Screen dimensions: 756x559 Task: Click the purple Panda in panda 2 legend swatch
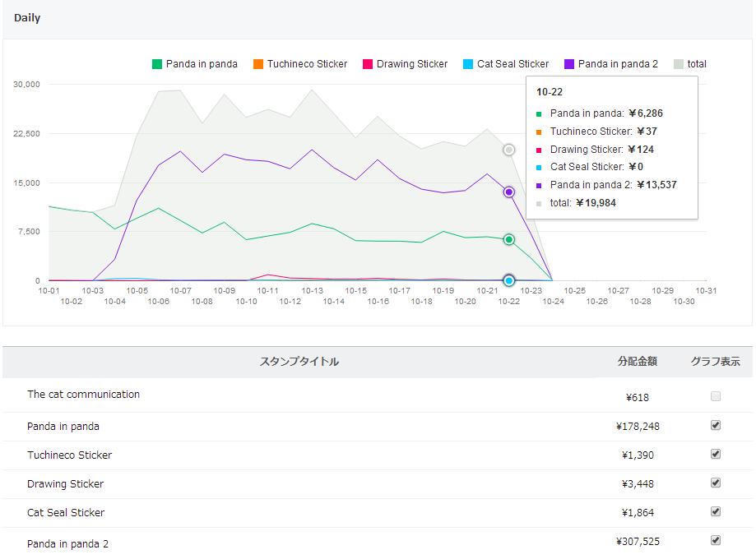click(x=569, y=64)
